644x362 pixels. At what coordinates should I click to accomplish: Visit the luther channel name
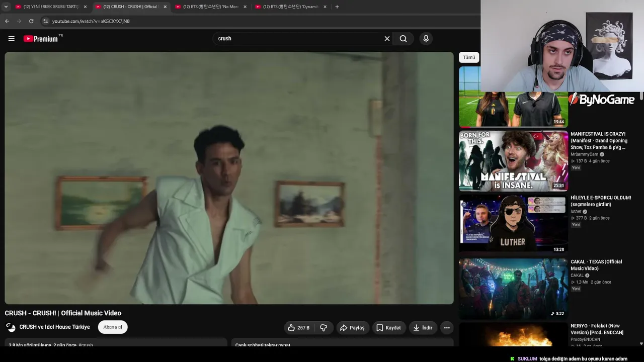point(576,212)
